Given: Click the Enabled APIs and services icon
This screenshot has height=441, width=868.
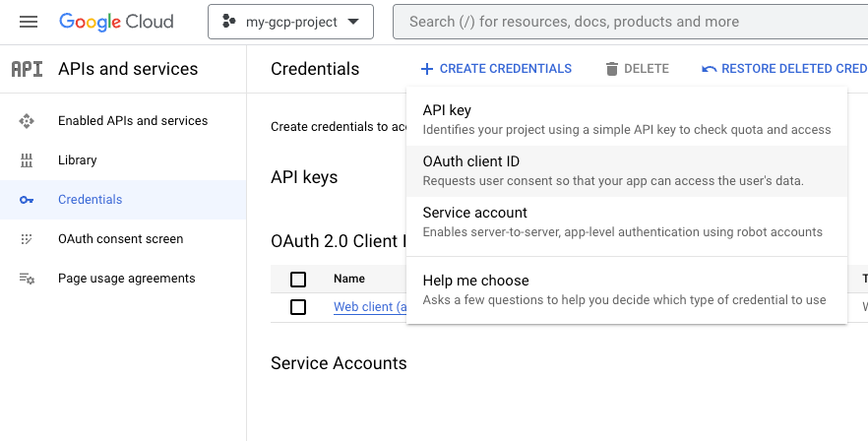Looking at the screenshot, I should click(27, 121).
